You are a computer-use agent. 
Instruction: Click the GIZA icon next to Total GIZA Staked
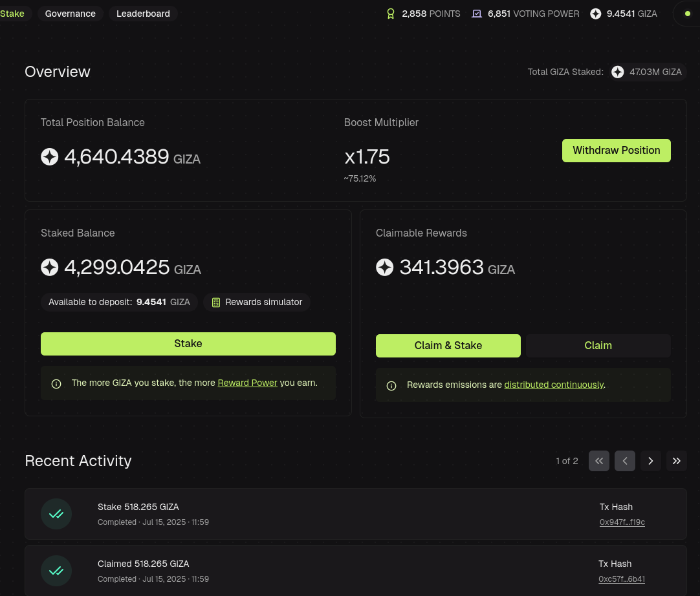(x=617, y=72)
